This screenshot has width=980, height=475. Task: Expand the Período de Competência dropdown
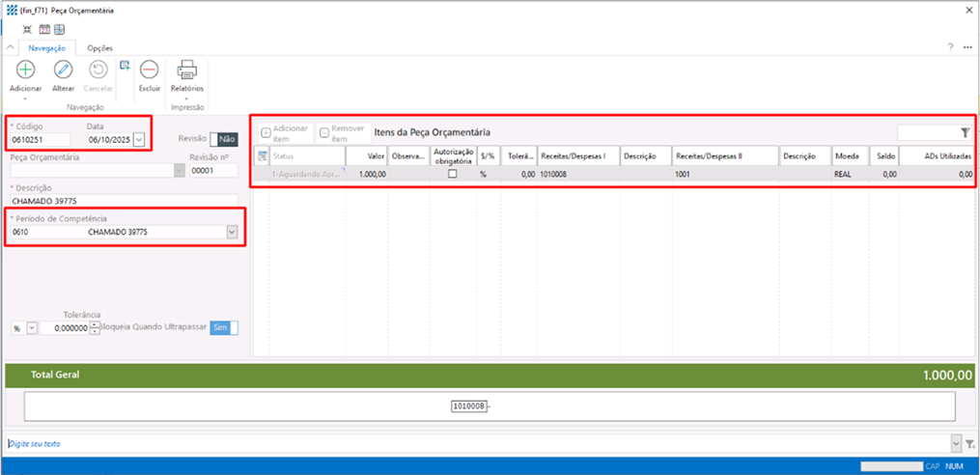point(232,232)
